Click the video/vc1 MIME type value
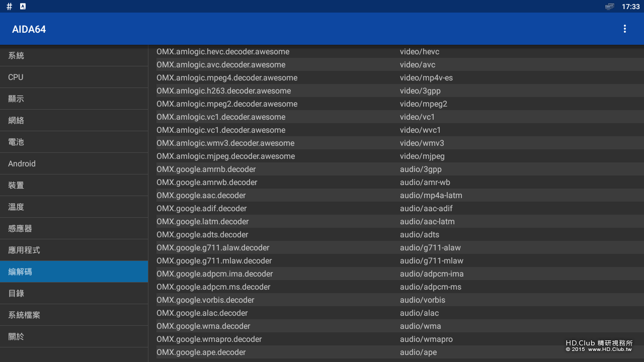Screen dimensions: 644x362 (417, 117)
